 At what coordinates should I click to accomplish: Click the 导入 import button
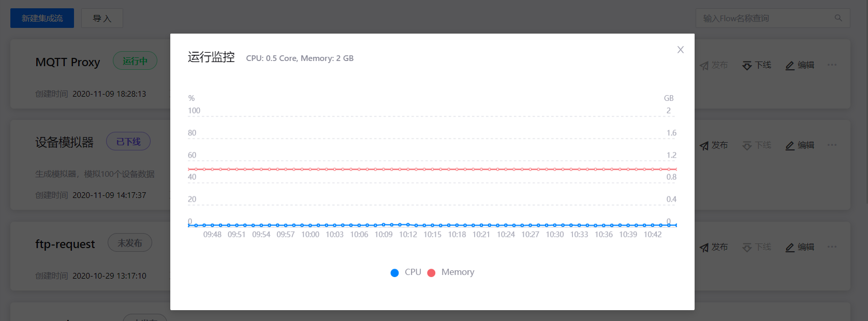(x=102, y=18)
